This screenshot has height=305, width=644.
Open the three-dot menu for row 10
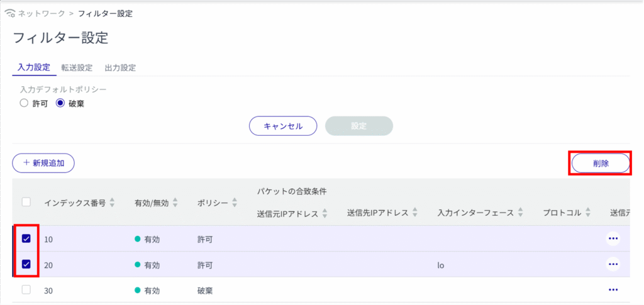pyautogui.click(x=613, y=238)
